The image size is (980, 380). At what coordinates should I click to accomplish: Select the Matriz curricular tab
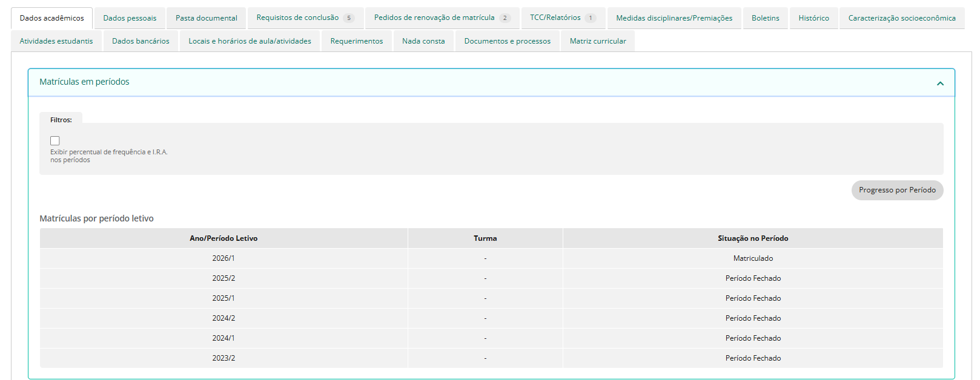[598, 41]
